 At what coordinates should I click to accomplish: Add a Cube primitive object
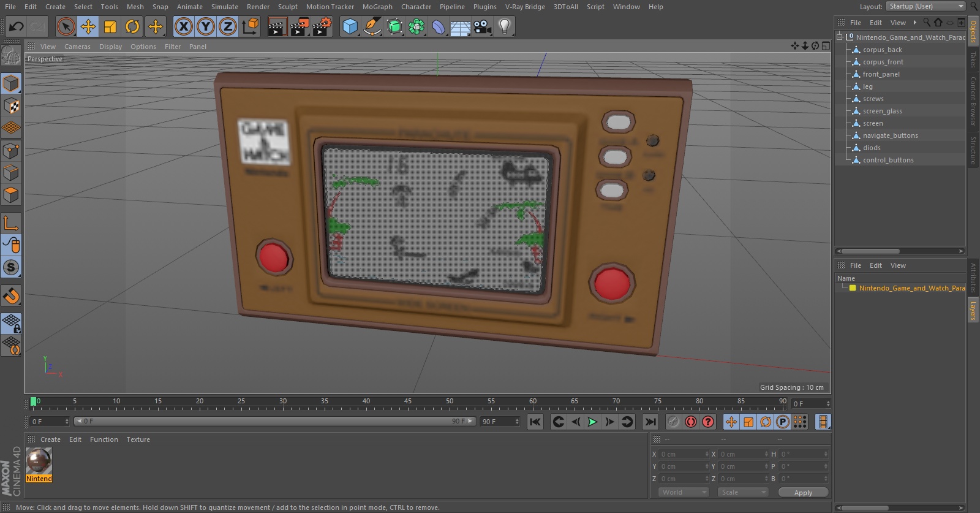350,26
